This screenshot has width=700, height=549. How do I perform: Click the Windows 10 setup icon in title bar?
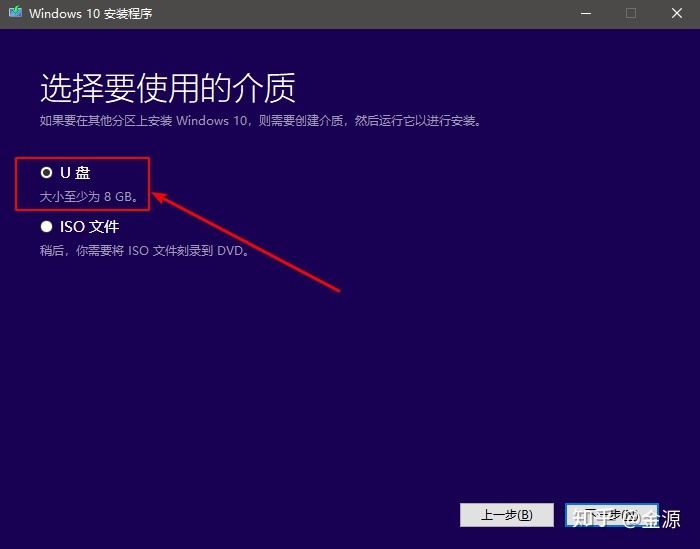[x=13, y=14]
